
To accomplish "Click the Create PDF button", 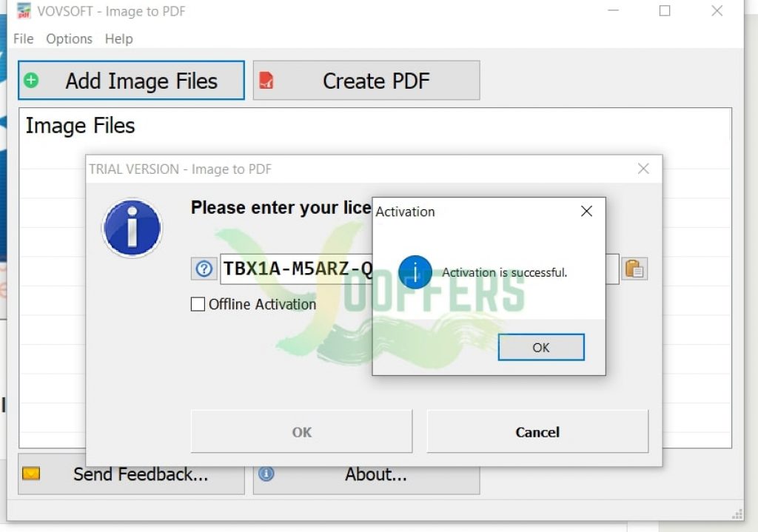I will pos(366,80).
